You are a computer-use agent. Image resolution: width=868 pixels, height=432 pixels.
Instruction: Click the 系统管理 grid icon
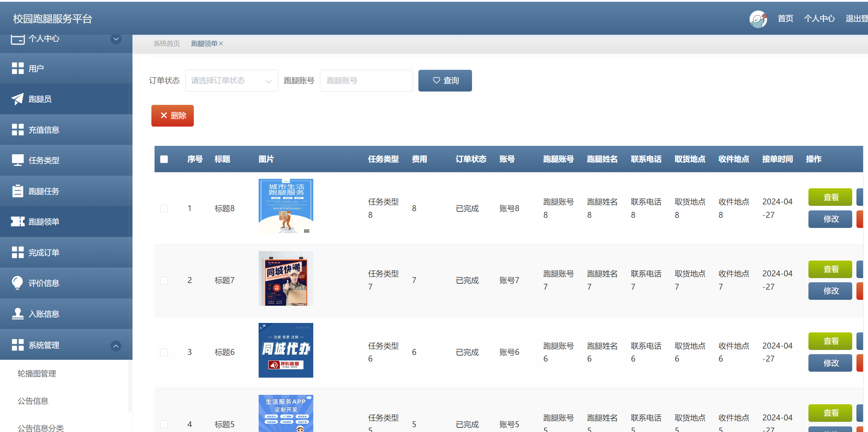[x=18, y=345]
